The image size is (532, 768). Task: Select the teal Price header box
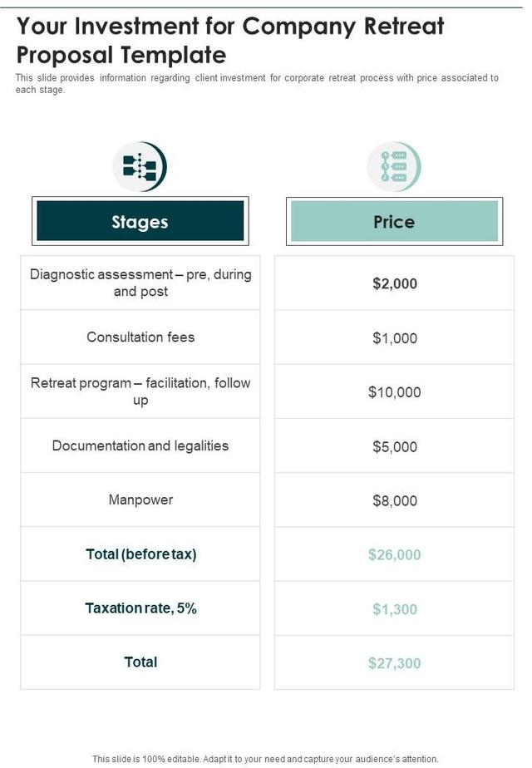click(x=394, y=222)
